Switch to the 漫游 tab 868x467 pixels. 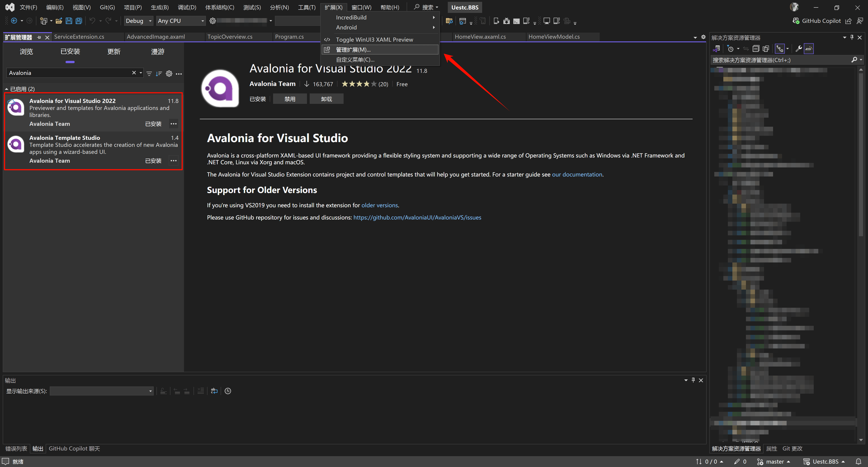point(158,52)
